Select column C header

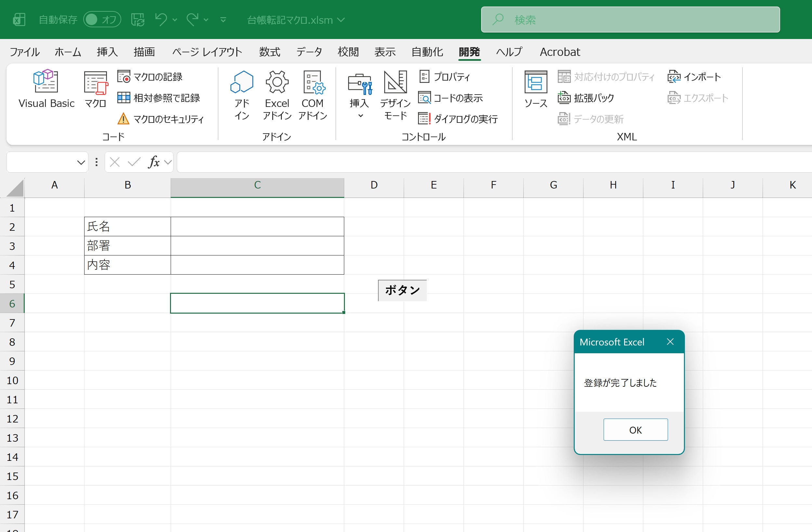[257, 185]
